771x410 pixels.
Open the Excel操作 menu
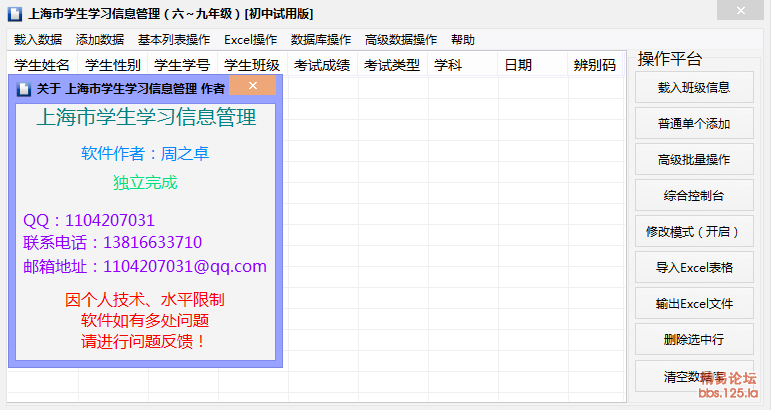pos(250,40)
